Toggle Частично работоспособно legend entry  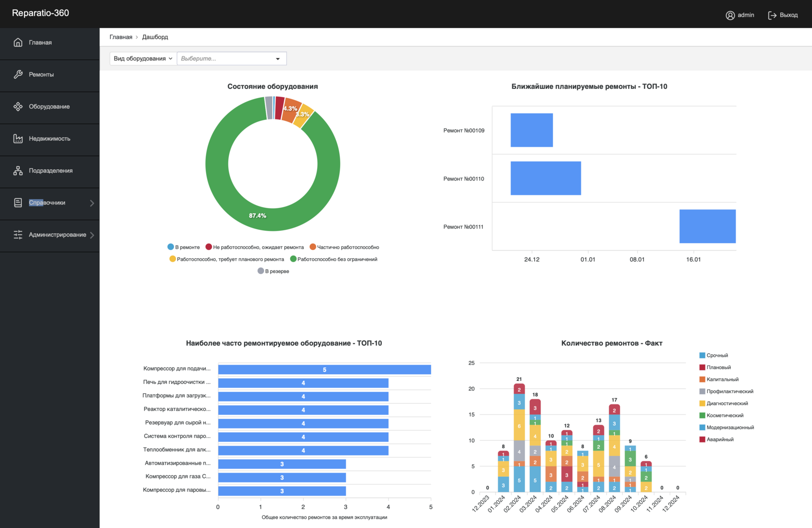(344, 247)
